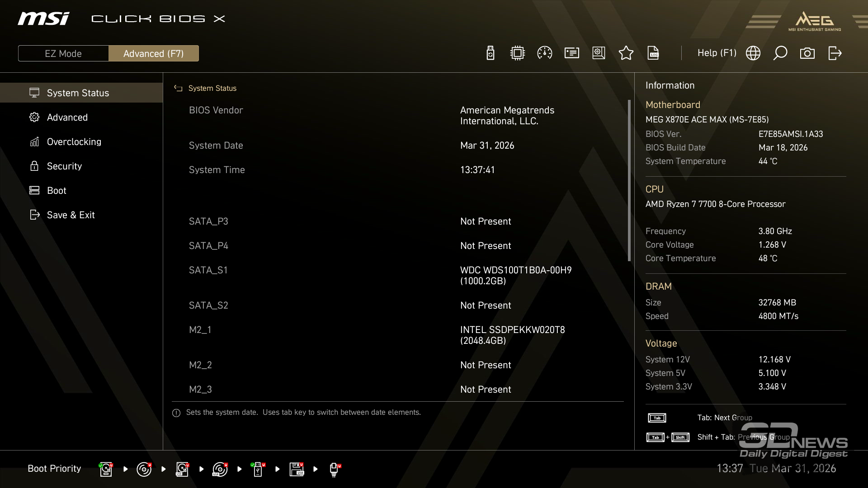
Task: Click Help (F1) button
Action: [x=717, y=53]
